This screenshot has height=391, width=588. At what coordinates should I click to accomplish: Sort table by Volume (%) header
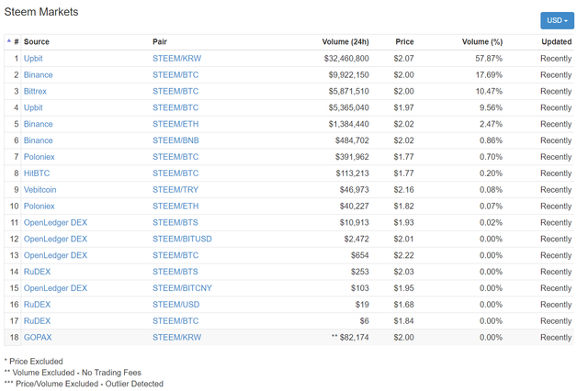(481, 41)
